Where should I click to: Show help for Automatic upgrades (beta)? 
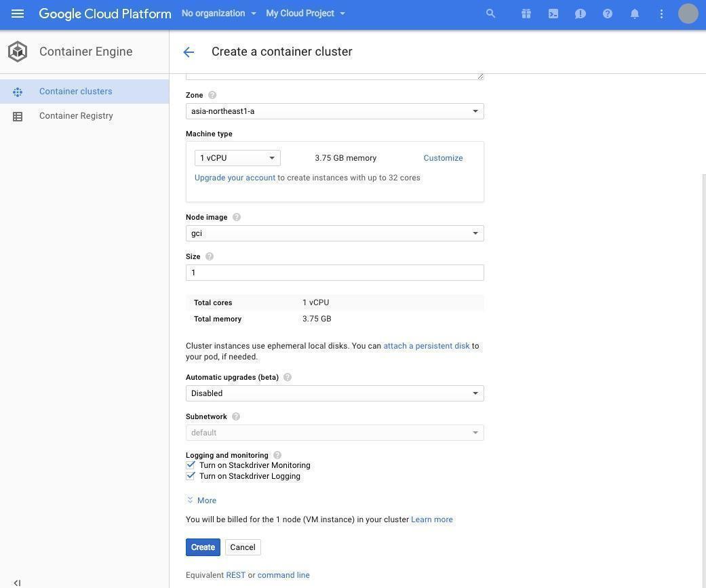point(288,377)
